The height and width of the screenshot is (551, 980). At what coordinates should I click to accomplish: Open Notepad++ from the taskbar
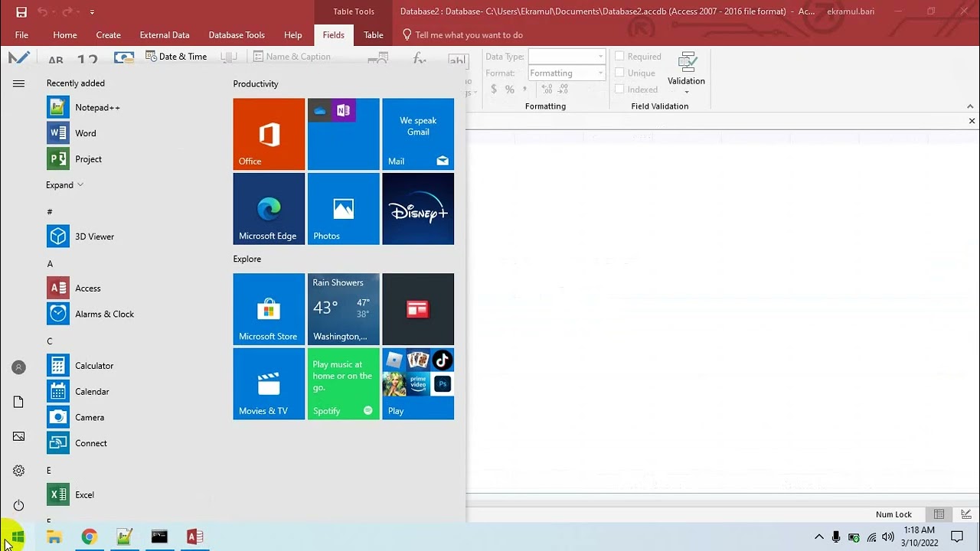coord(125,537)
